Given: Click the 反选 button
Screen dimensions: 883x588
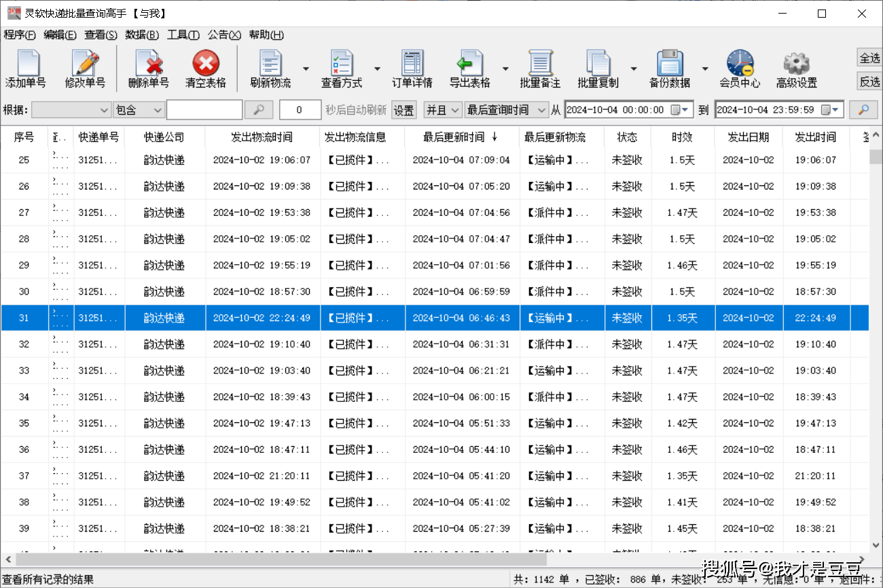Looking at the screenshot, I should point(870,81).
